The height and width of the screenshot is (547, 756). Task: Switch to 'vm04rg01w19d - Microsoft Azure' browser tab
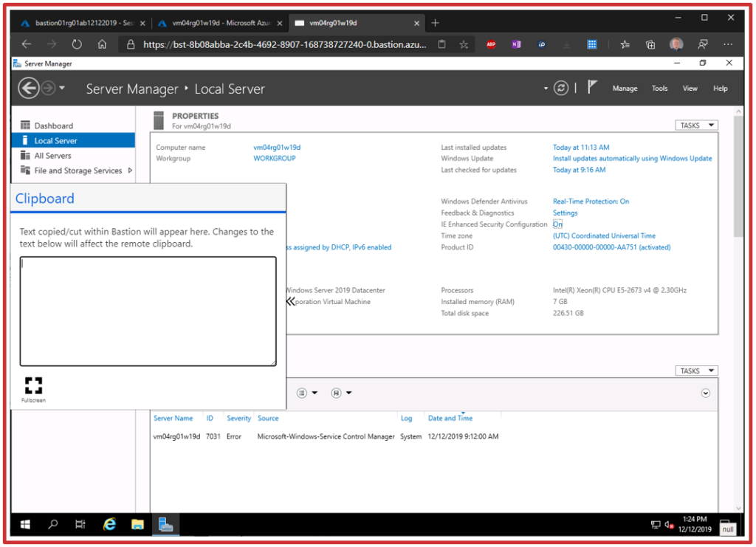click(x=220, y=23)
